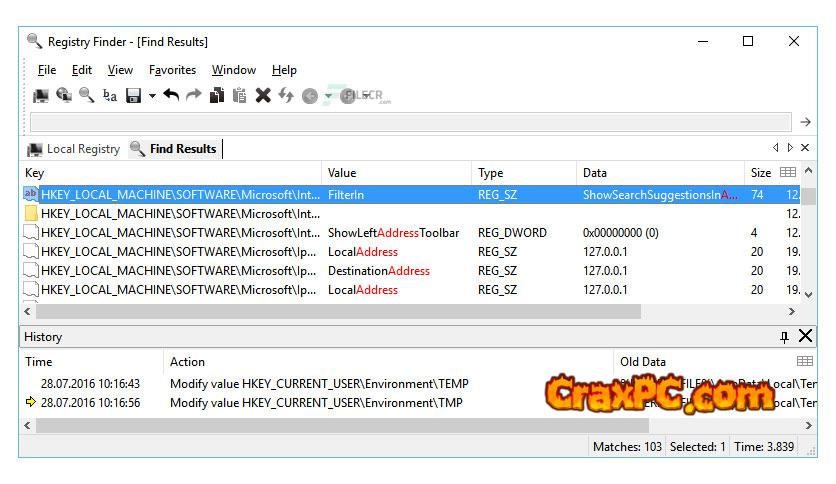Click the Local Registry computer toolbar icon
This screenshot has height=484, width=836.
[41, 96]
